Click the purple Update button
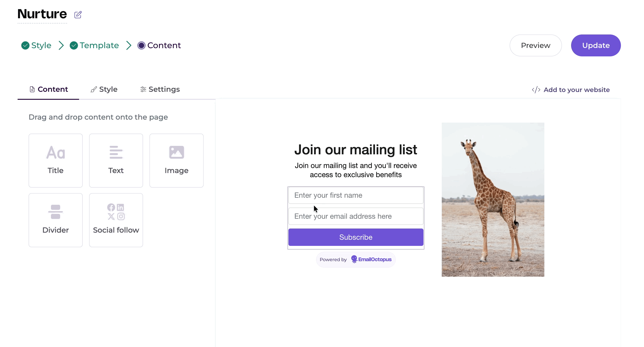 [596, 45]
